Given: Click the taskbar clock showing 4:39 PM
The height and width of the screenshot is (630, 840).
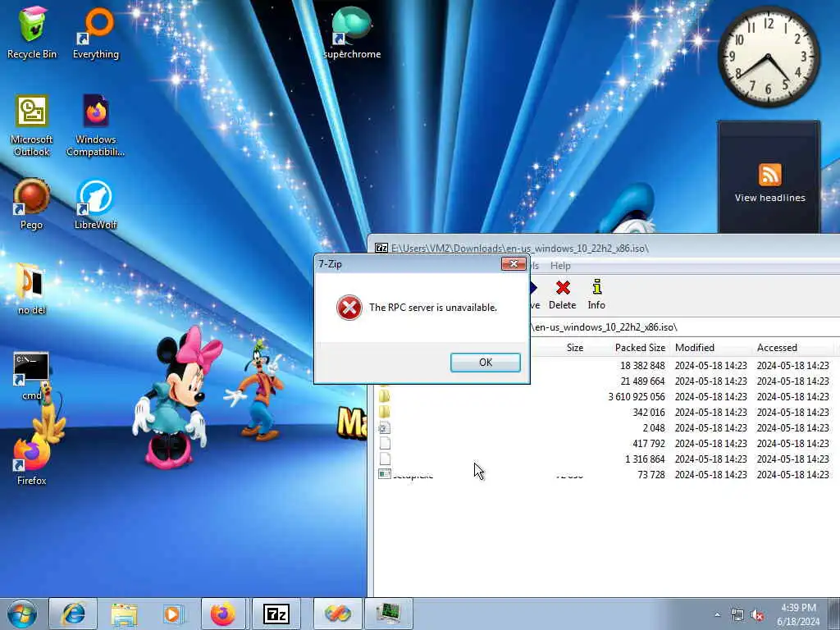Looking at the screenshot, I should point(798,614).
